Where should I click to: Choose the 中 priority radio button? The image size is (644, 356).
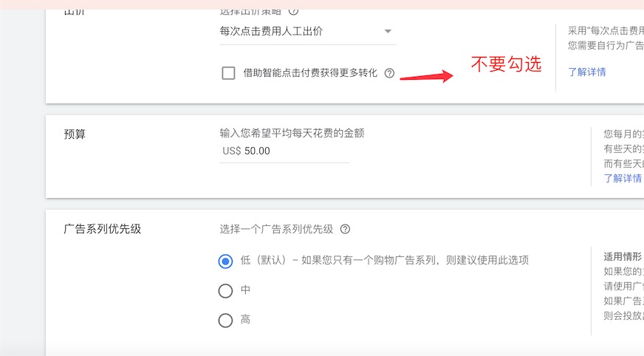click(x=225, y=291)
